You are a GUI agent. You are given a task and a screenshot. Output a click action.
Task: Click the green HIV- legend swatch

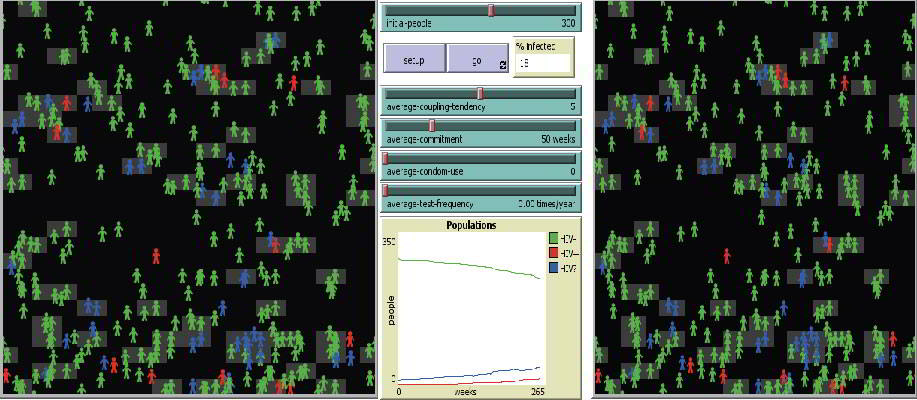click(554, 237)
